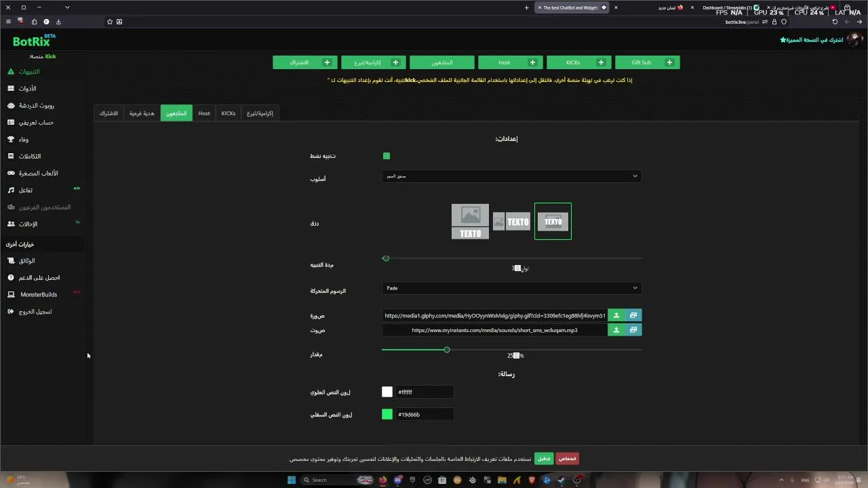
Task: Click plus icon on الاشتراك button
Action: (327, 62)
